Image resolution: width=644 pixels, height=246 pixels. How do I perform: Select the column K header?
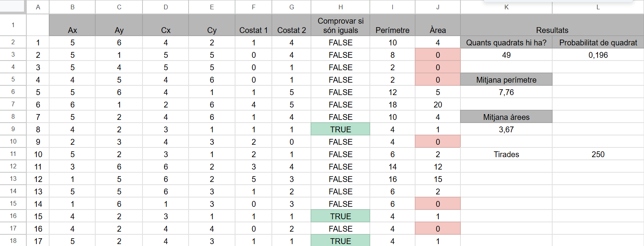click(x=506, y=7)
